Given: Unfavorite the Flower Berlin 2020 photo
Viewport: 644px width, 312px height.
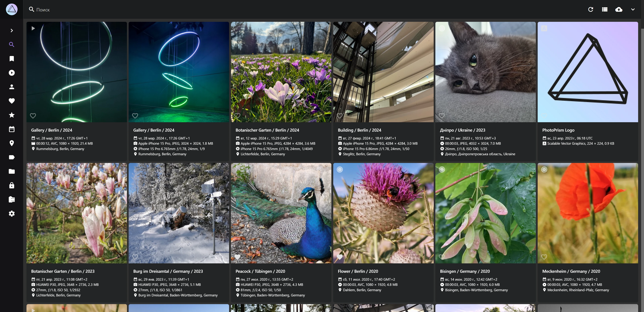Looking at the screenshot, I should (x=339, y=257).
